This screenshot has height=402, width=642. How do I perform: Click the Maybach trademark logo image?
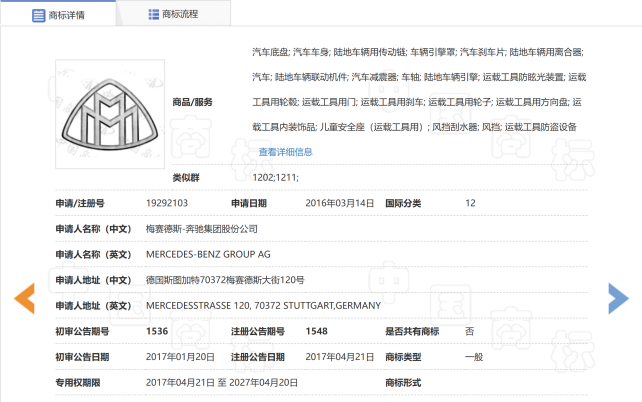point(110,114)
